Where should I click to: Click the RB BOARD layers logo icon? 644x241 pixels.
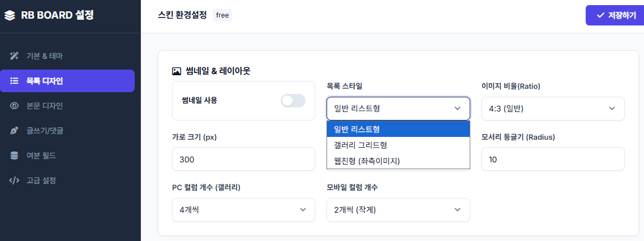10,16
